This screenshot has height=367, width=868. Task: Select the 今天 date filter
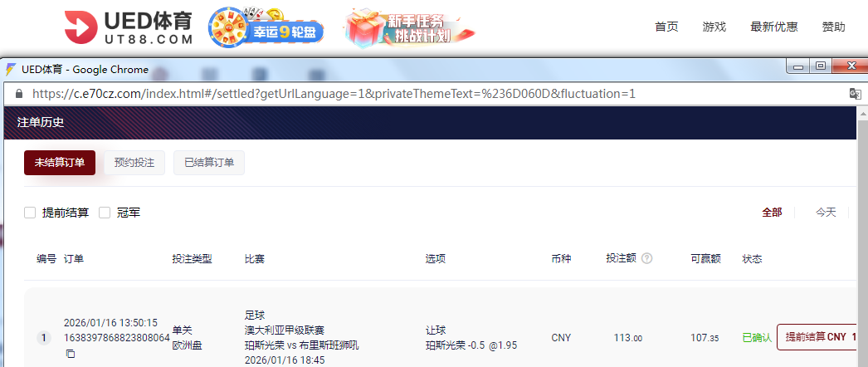826,212
